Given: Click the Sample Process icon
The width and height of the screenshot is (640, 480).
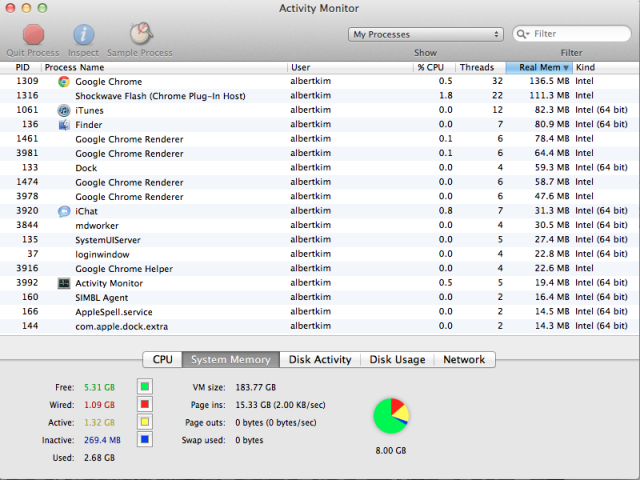Looking at the screenshot, I should [141, 33].
